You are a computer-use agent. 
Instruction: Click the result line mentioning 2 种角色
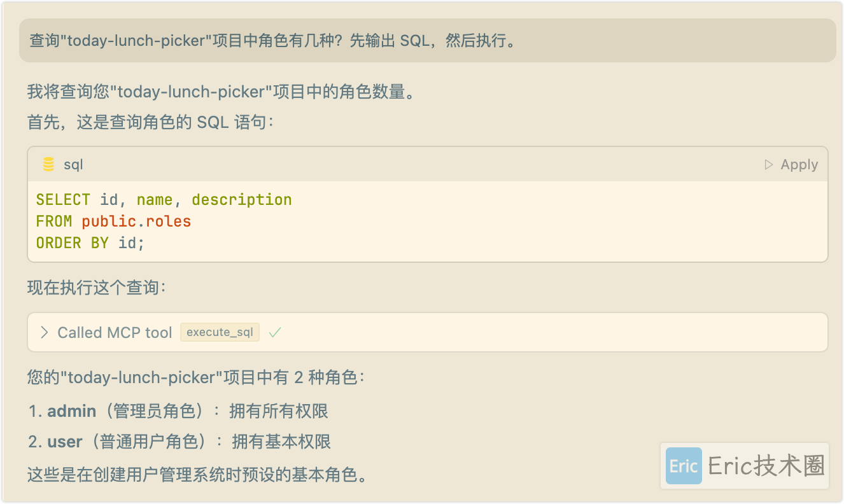tap(196, 377)
